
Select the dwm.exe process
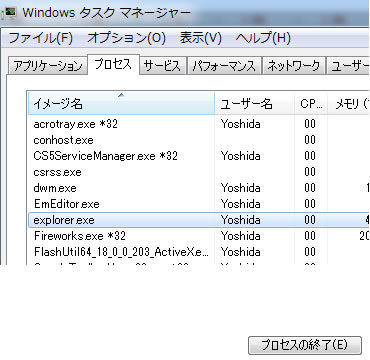click(x=199, y=188)
